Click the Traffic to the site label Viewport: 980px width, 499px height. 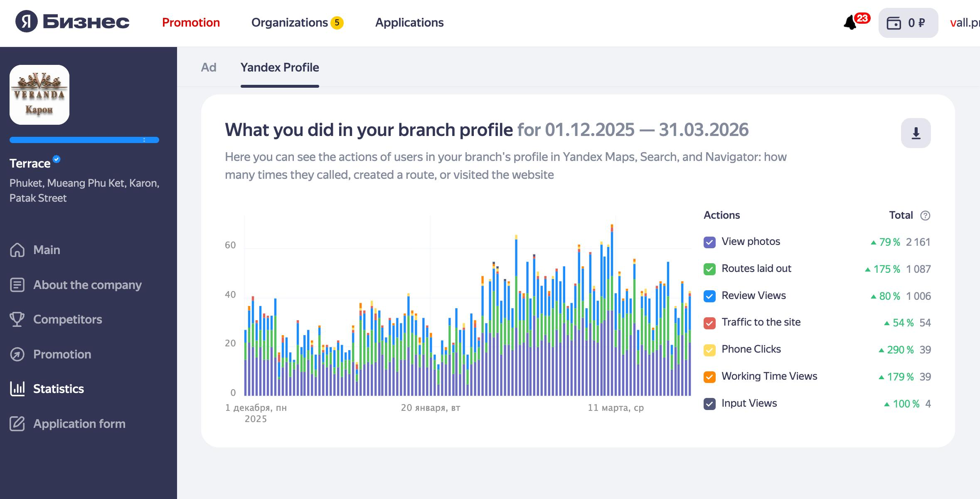click(x=761, y=322)
